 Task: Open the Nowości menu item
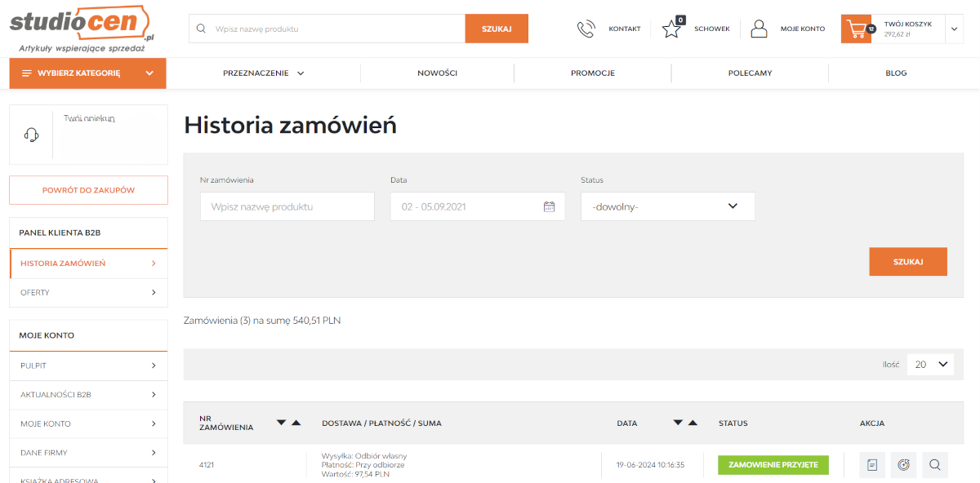click(437, 73)
